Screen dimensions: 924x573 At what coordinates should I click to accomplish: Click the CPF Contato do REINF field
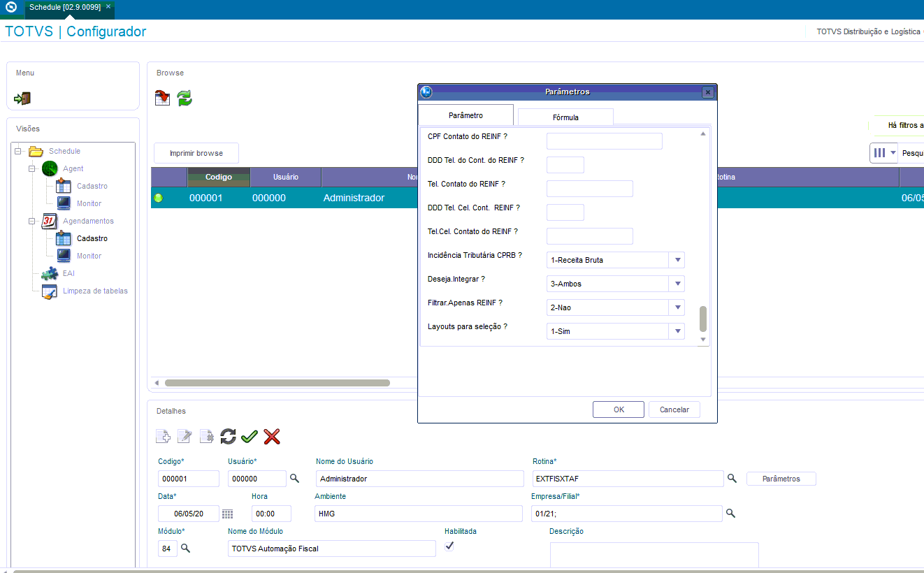click(604, 141)
